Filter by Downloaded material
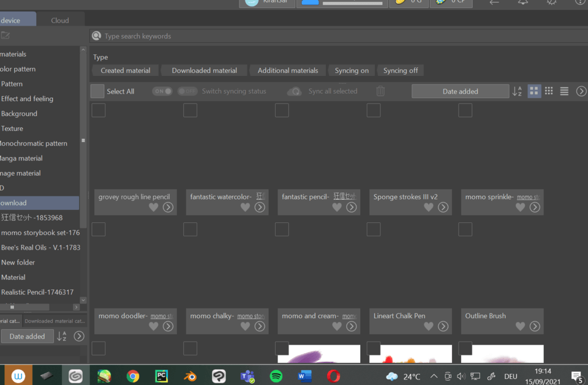Screen dimensions: 588x385 point(205,70)
